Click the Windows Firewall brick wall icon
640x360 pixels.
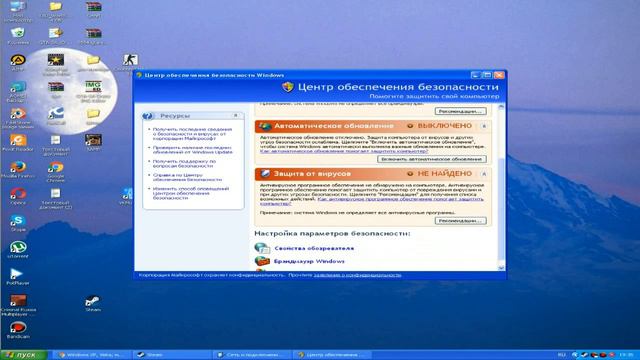click(262, 261)
